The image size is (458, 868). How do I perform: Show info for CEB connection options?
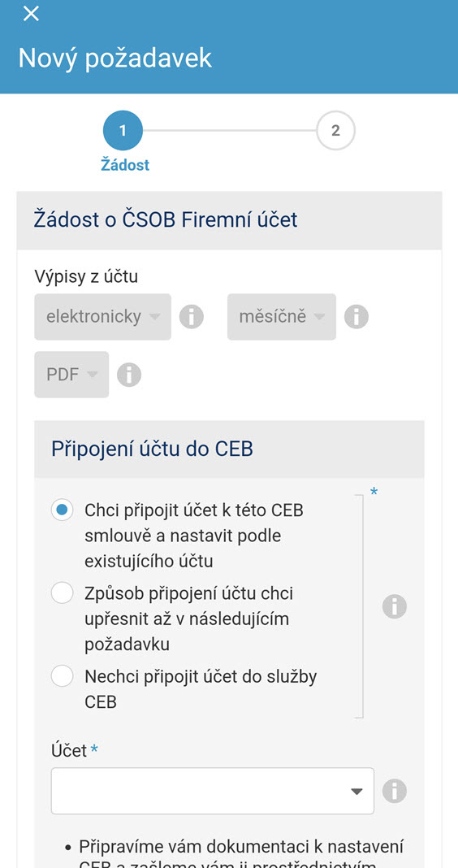pos(395,606)
